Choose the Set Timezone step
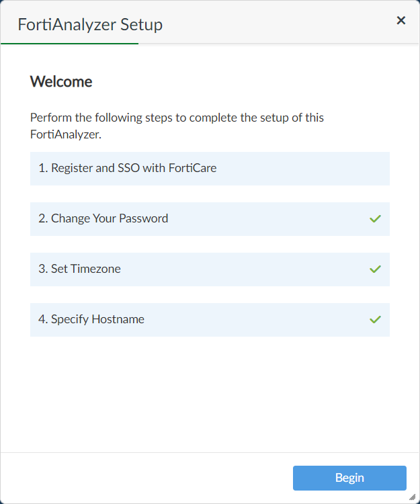 (x=202, y=269)
